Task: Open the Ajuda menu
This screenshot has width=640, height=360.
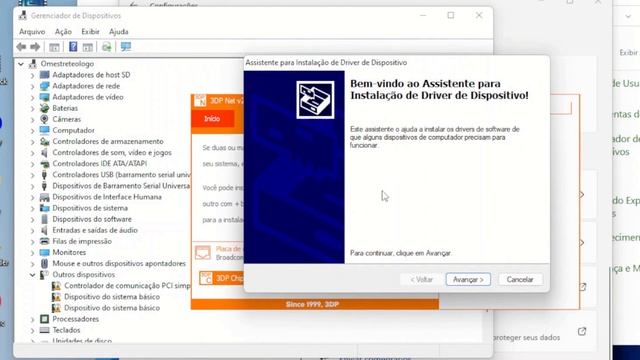Action: coord(119,31)
